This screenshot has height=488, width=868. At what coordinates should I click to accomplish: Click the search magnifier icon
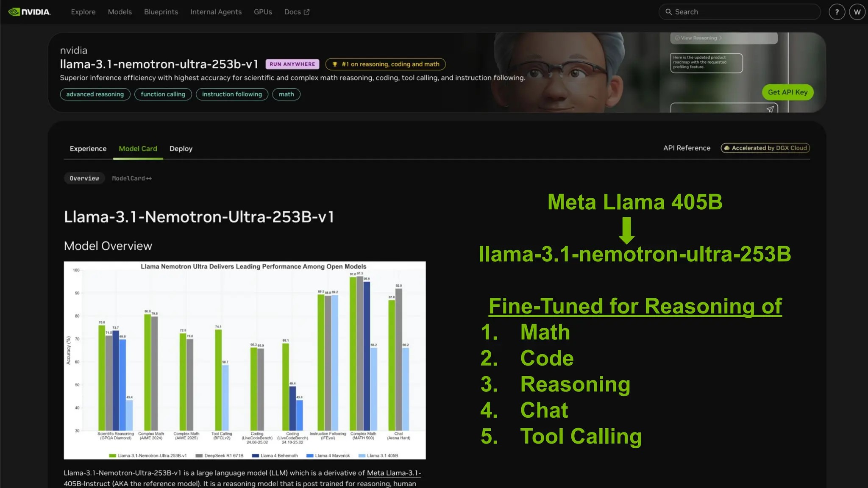pyautogui.click(x=668, y=12)
